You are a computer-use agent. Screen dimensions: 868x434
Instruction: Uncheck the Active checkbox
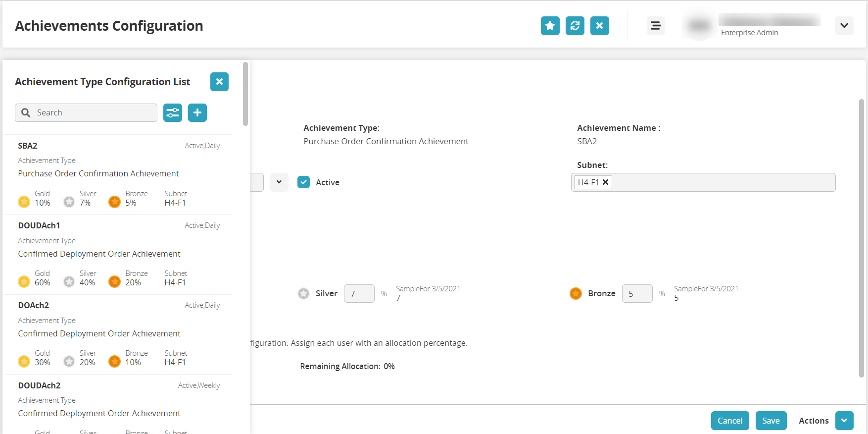[x=304, y=182]
